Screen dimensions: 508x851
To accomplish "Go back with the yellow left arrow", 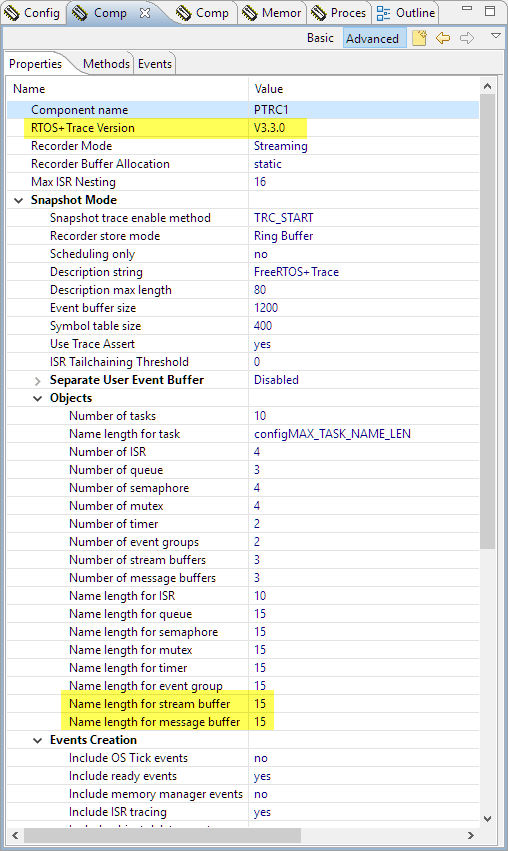I will pyautogui.click(x=443, y=38).
